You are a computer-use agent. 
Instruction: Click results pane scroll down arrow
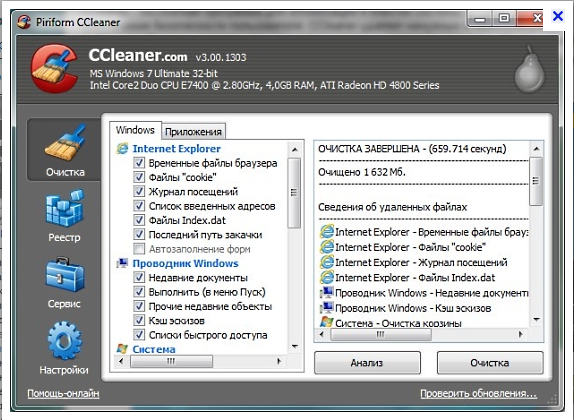[537, 320]
